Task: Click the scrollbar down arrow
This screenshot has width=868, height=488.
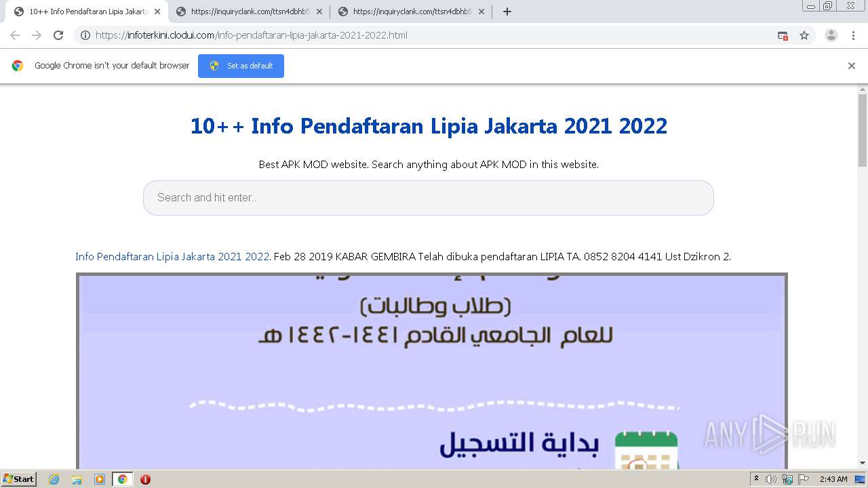Action: pyautogui.click(x=863, y=464)
